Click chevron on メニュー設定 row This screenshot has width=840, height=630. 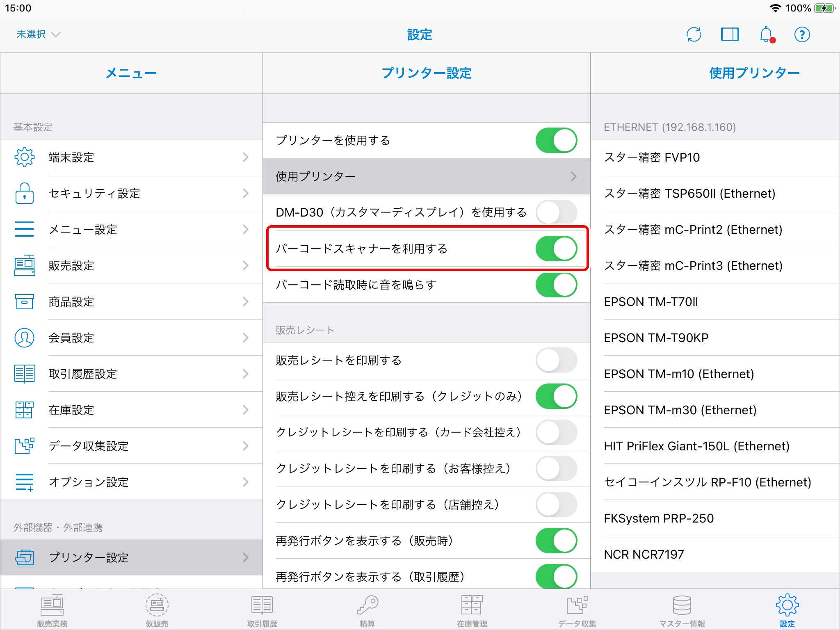click(245, 229)
